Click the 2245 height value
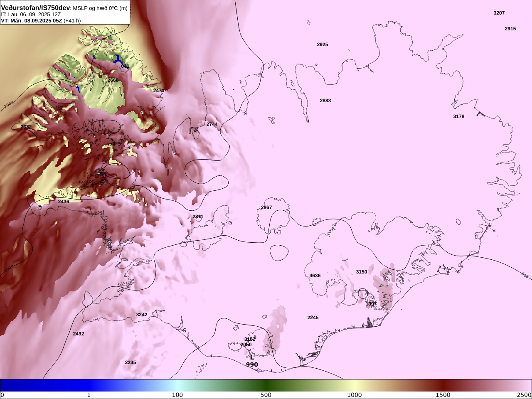Viewport: 532px width, 399px height. 313,318
